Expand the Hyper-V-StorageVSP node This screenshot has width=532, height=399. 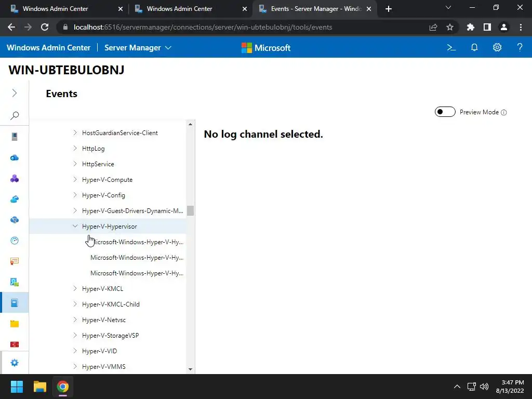(x=75, y=335)
